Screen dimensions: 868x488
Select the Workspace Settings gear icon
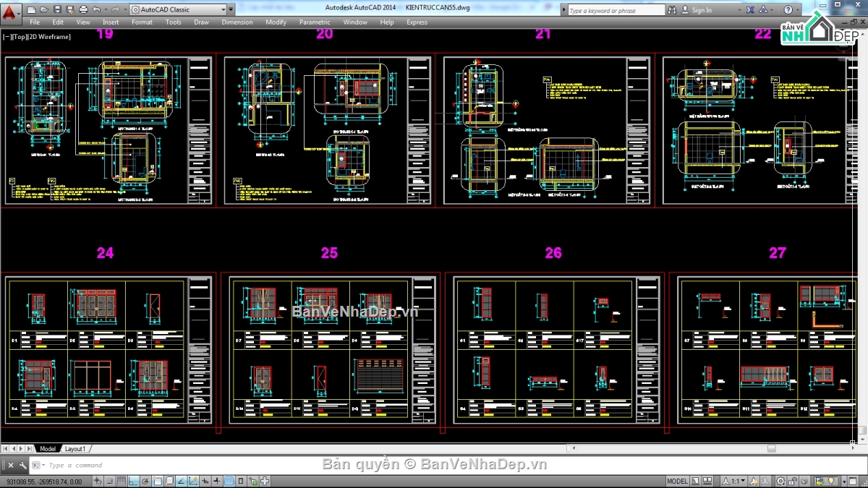781,480
